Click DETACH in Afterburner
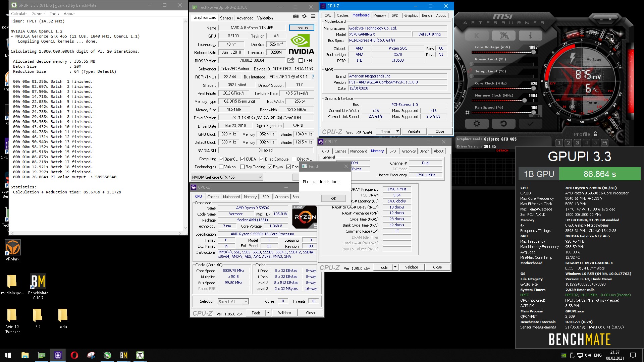The height and width of the screenshot is (362, 644). [x=502, y=151]
